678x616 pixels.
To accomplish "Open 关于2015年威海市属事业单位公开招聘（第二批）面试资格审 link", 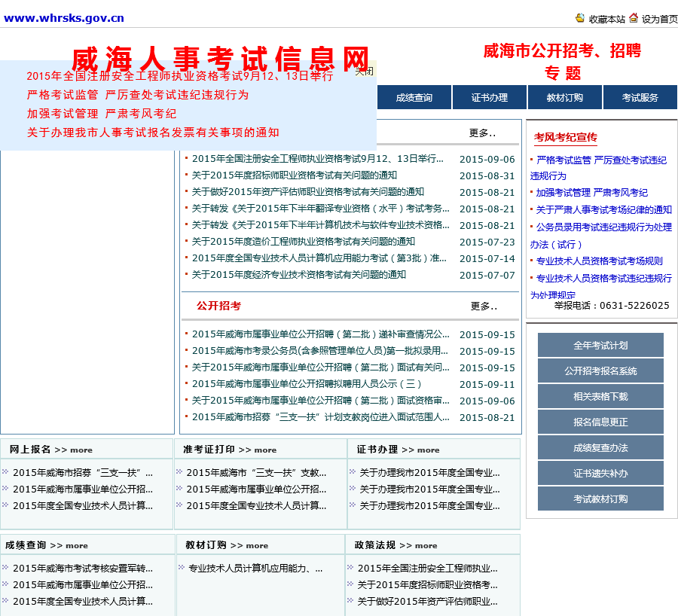I will click(x=320, y=401).
